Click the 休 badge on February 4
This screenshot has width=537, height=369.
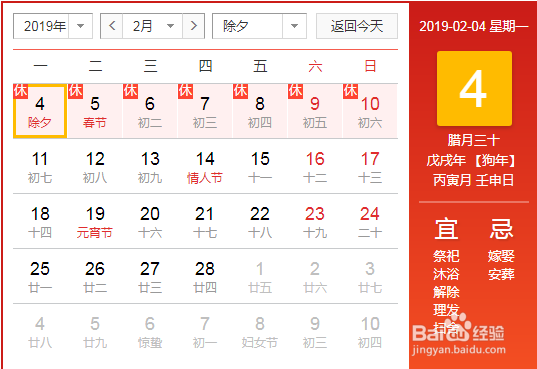pos(21,91)
